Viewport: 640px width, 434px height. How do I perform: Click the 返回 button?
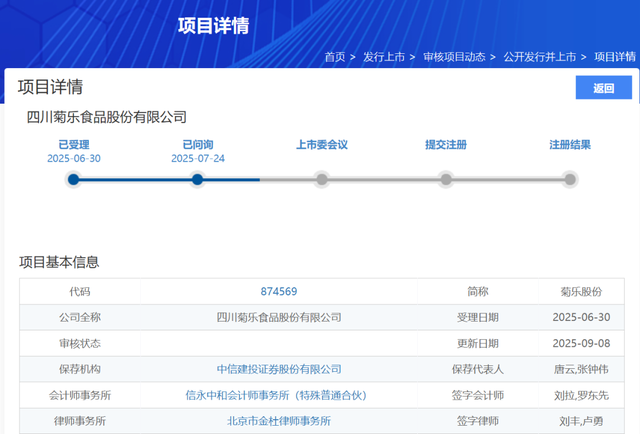click(x=604, y=88)
